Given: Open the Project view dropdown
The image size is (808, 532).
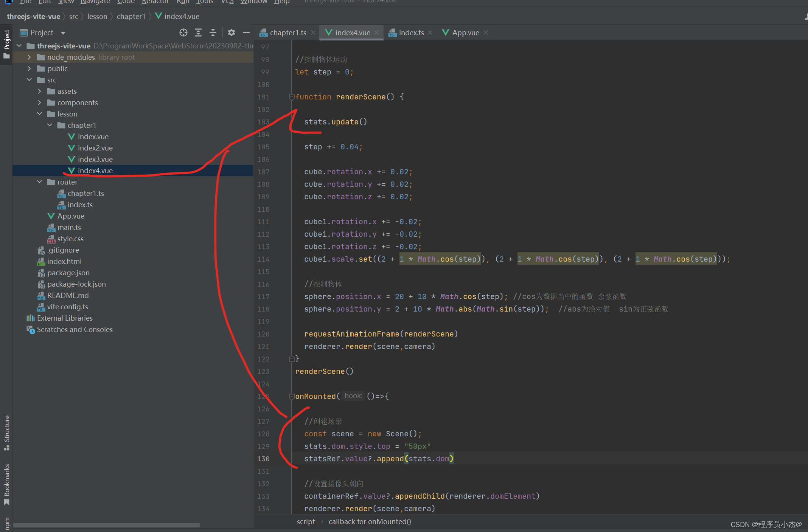Looking at the screenshot, I should (63, 33).
